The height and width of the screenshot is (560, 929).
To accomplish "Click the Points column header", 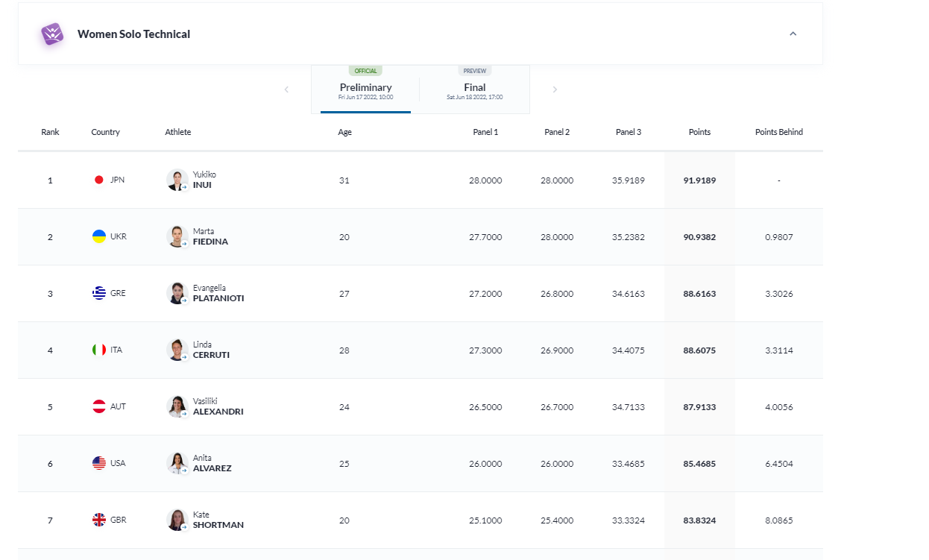I will [x=699, y=132].
